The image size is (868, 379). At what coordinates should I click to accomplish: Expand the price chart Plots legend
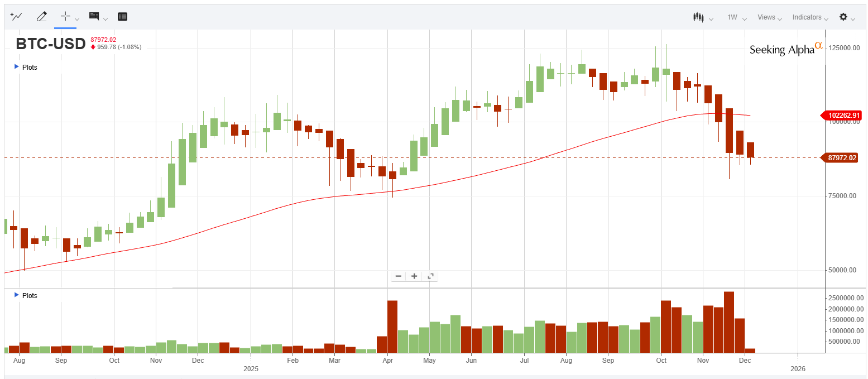click(17, 67)
